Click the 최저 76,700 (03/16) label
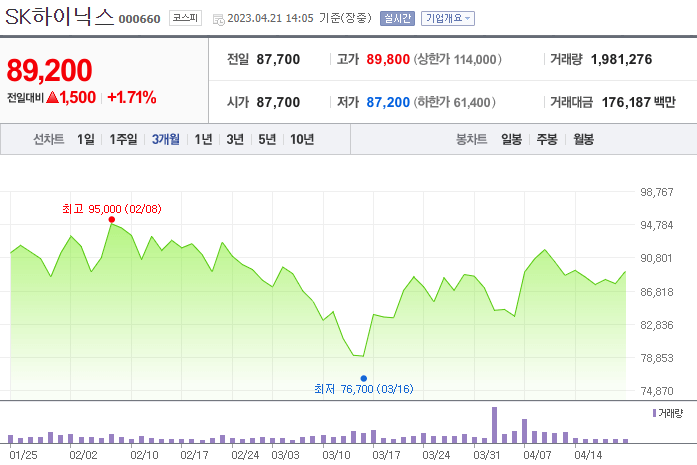 coord(364,389)
